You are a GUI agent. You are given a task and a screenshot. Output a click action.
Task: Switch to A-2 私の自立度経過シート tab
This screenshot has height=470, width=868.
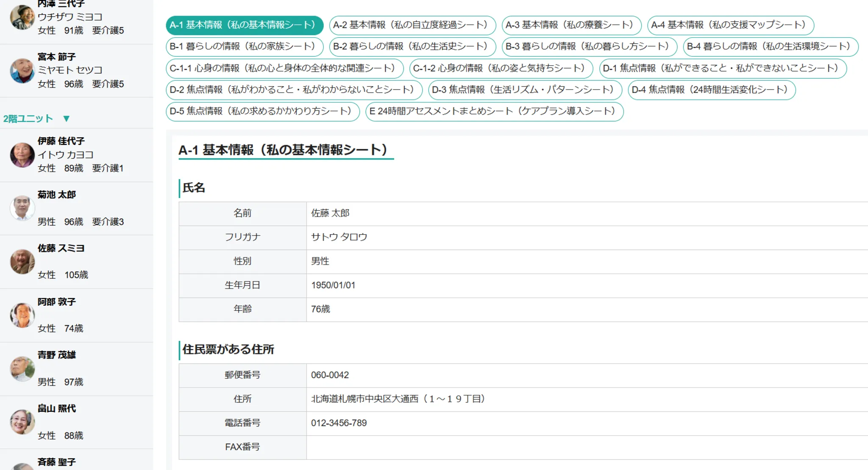coord(412,25)
